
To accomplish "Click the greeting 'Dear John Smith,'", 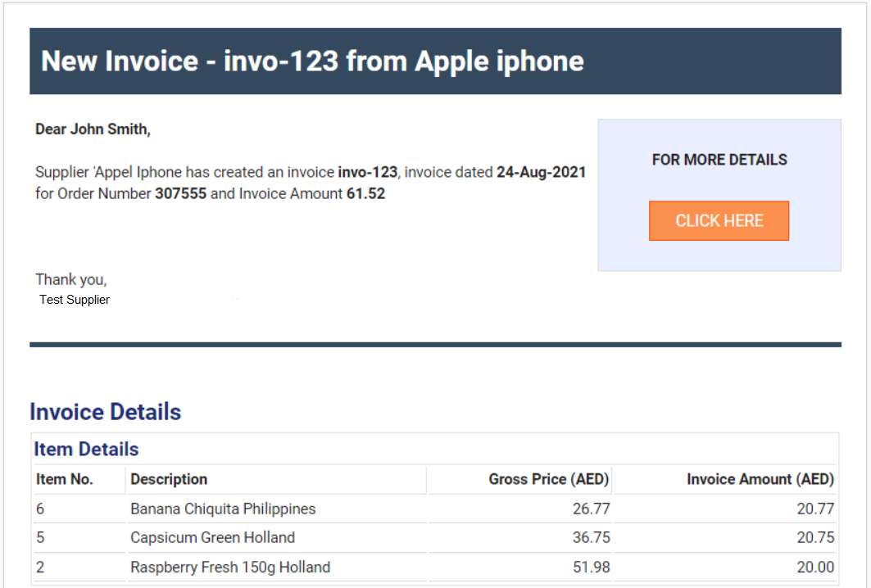I will point(93,129).
